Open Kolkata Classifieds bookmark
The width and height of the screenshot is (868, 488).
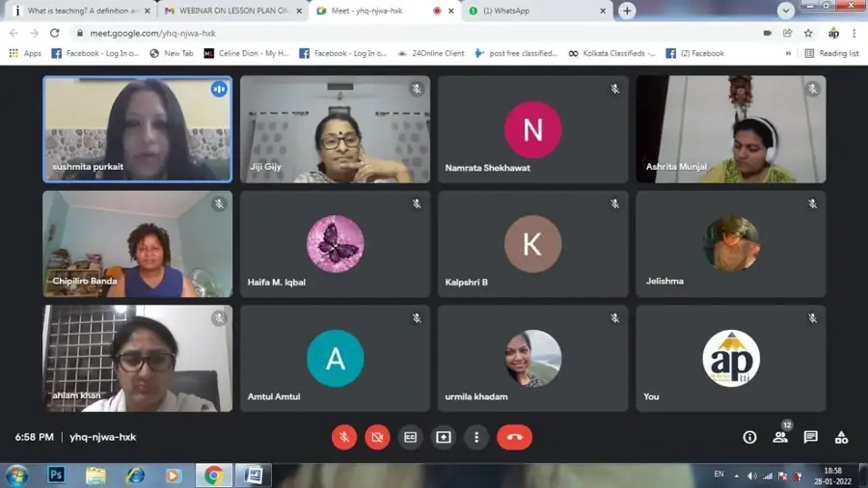(612, 53)
